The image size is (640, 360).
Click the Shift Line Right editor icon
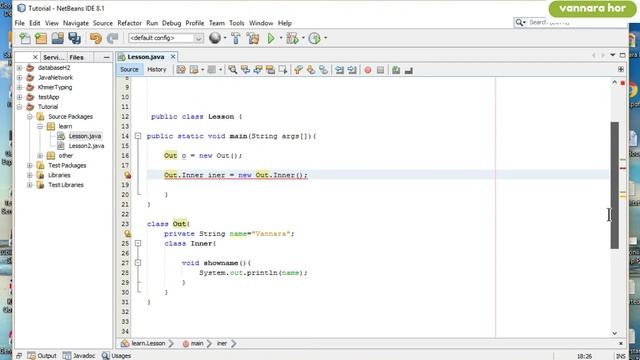(x=352, y=70)
